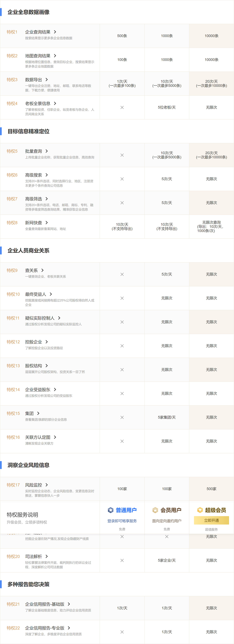
Task: Click X mark in 最终受益人 row
Action: pos(122,298)
